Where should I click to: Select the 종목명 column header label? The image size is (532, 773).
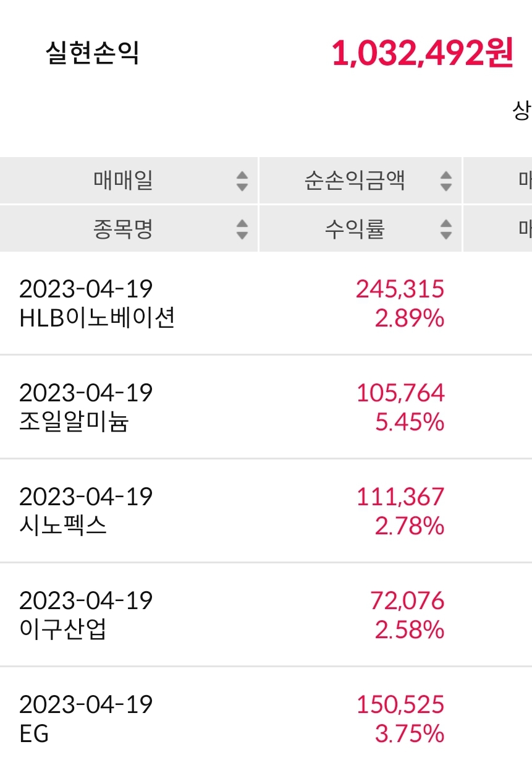[x=124, y=229]
